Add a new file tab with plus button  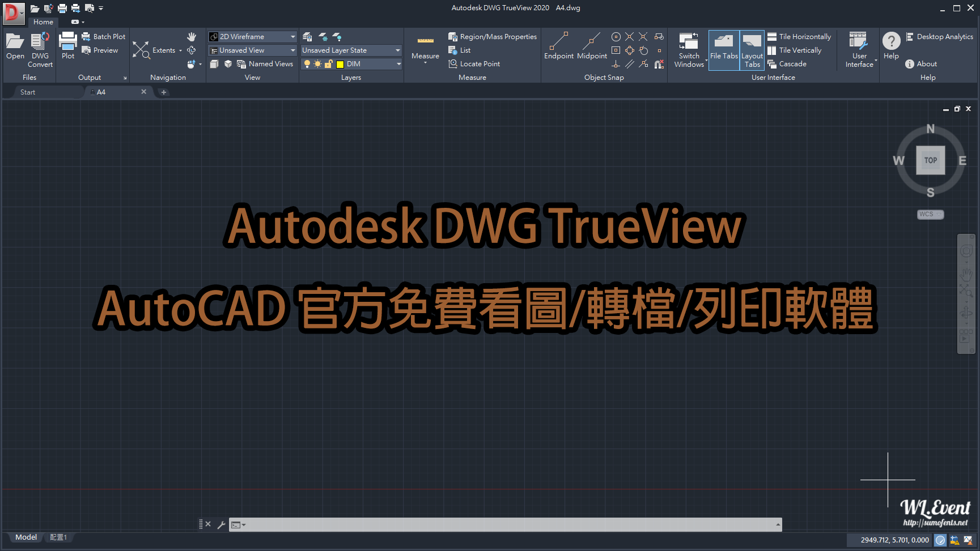[x=164, y=92]
